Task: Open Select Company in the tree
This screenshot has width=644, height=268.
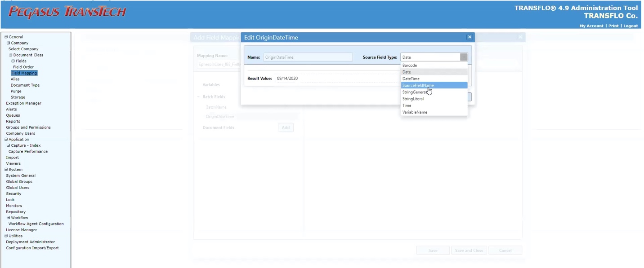Action: click(x=23, y=49)
